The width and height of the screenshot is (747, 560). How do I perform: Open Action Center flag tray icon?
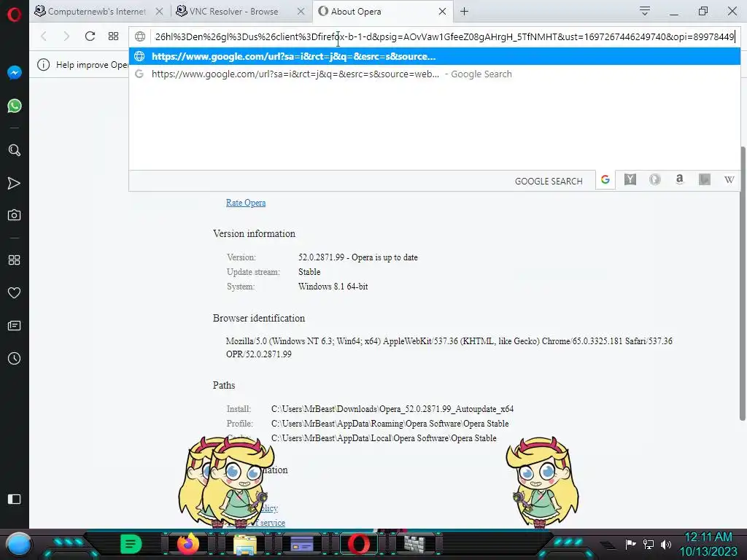click(x=630, y=544)
